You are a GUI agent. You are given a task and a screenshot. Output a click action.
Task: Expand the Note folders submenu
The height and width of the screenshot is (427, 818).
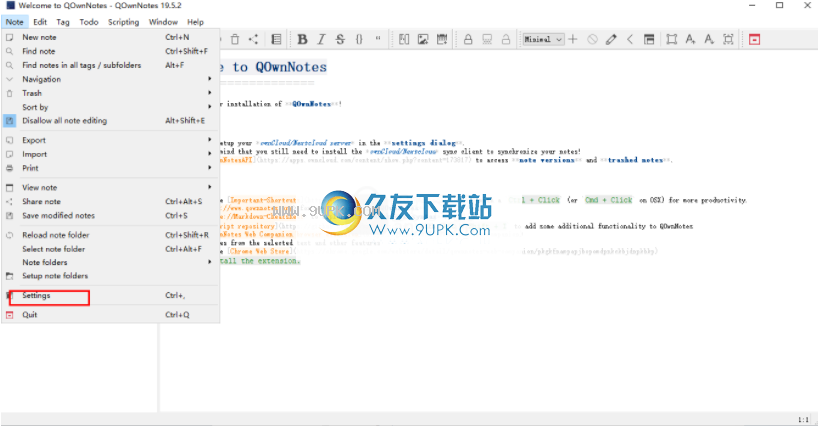[x=111, y=262]
